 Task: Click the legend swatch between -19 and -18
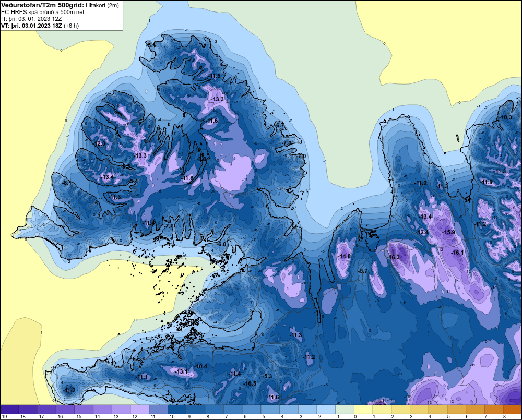(x=9, y=410)
